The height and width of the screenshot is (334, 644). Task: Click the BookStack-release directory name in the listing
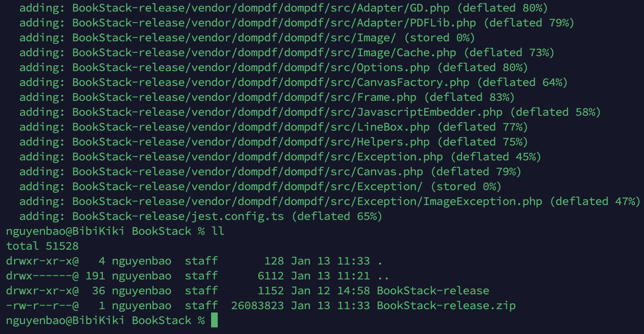[x=433, y=291]
